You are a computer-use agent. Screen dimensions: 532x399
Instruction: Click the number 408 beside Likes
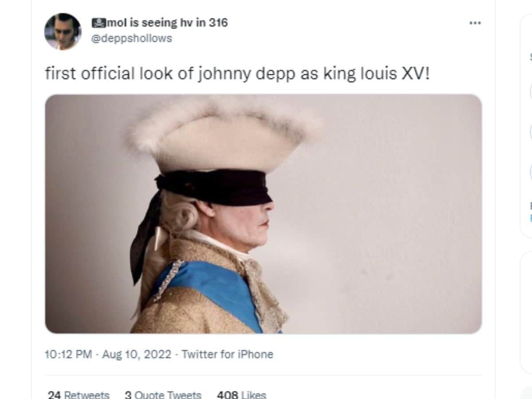click(227, 395)
